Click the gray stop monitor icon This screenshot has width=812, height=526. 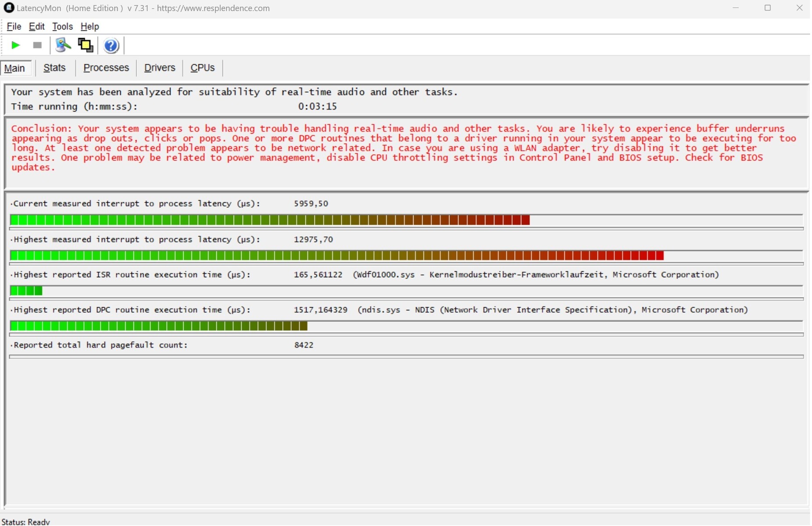tap(37, 45)
